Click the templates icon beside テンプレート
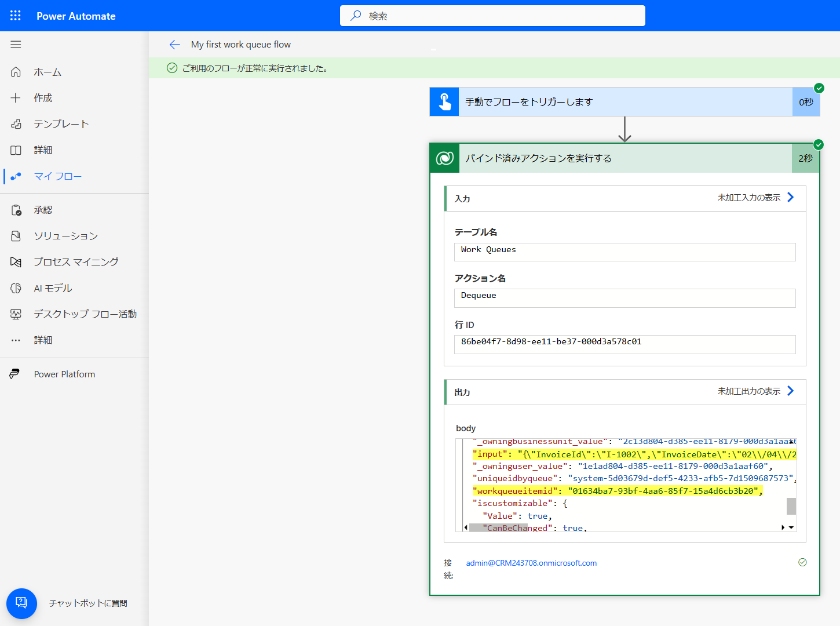 tap(16, 124)
